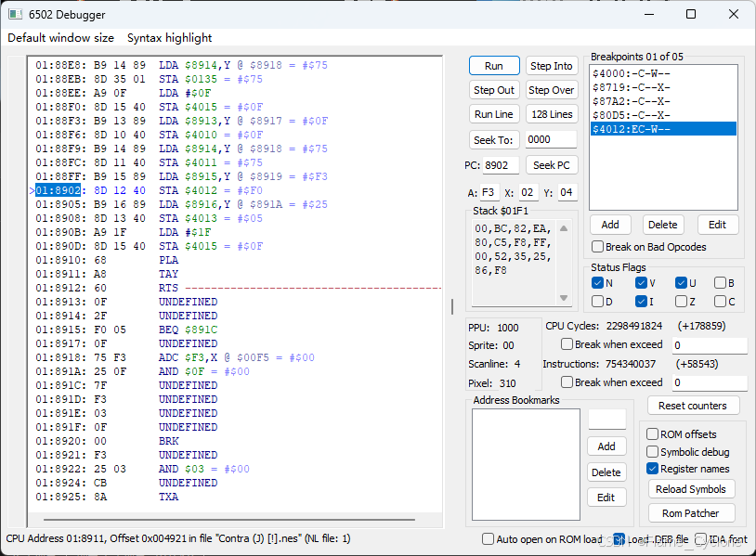Toggle the Register names checkbox
This screenshot has width=756, height=556.
652,469
